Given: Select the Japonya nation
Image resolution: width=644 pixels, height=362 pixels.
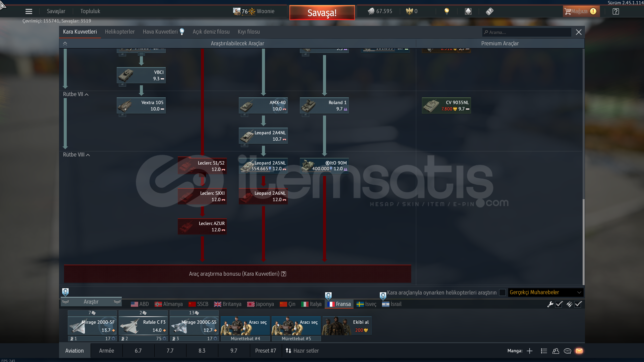Looking at the screenshot, I should pos(261,304).
